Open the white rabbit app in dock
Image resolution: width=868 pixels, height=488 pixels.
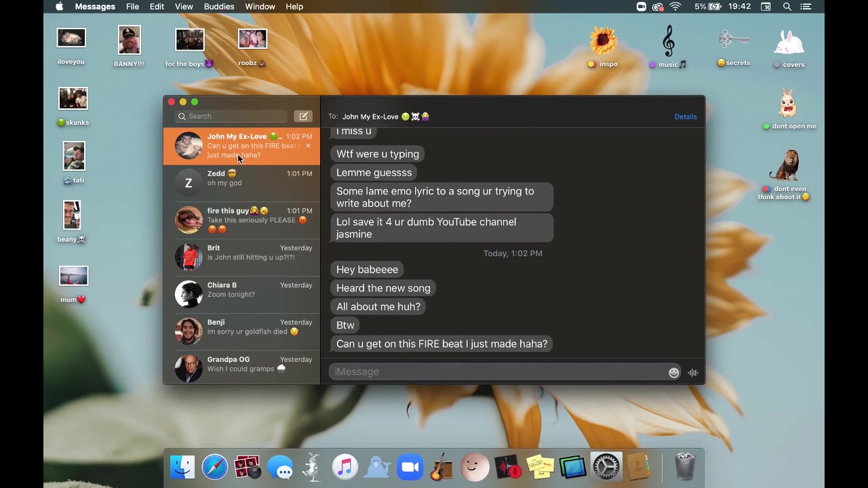[x=313, y=467]
